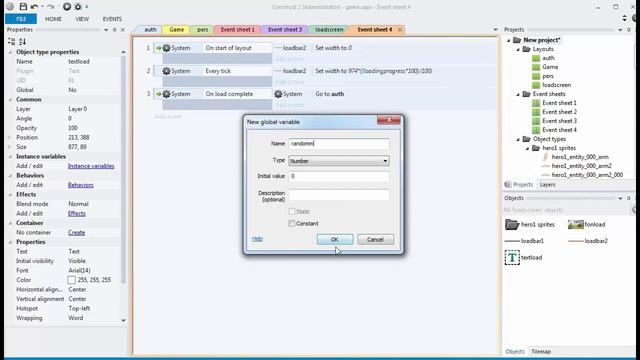Open the debug gear icon in title bar
Screen dimensions: 640x360
click(x=78, y=7)
